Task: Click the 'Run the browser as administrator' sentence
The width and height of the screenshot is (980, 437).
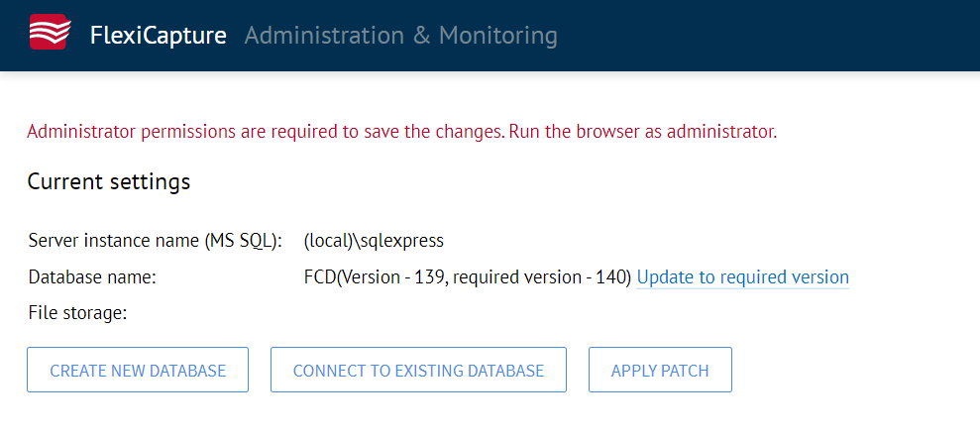Action: coord(643,133)
